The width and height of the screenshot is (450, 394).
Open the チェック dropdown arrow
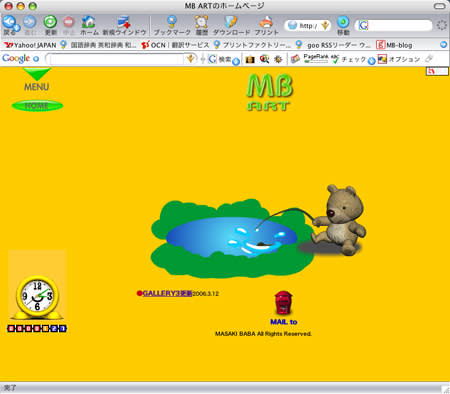372,61
